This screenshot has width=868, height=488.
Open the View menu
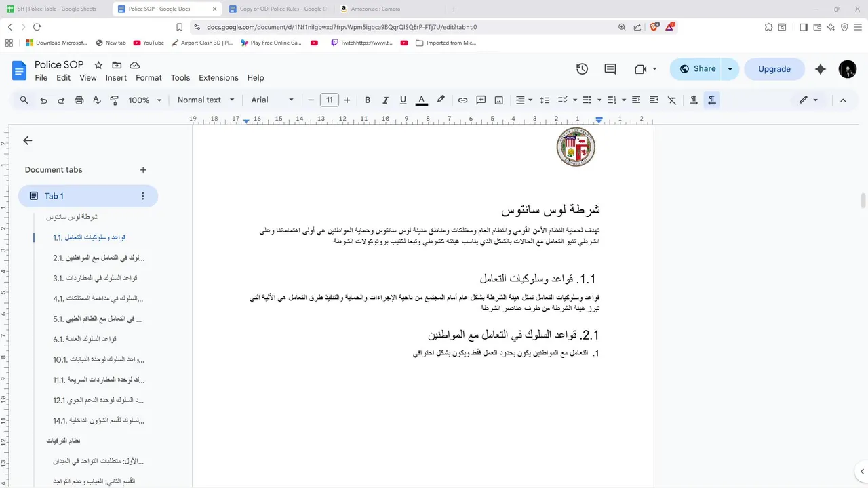(88, 78)
